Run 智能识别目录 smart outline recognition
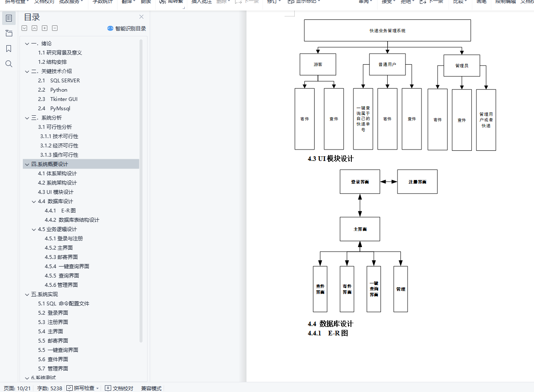Image resolution: width=534 pixels, height=392 pixels. [x=127, y=28]
